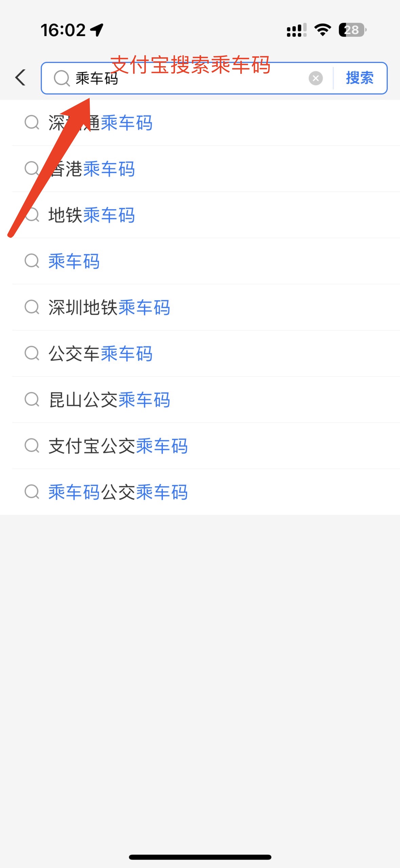Select suggestion 香港乘车码

coord(200,169)
